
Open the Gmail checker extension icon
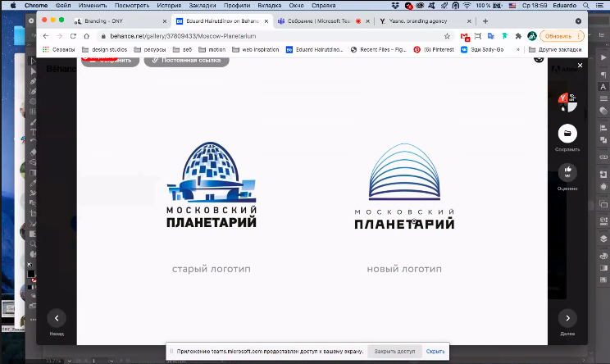[465, 37]
